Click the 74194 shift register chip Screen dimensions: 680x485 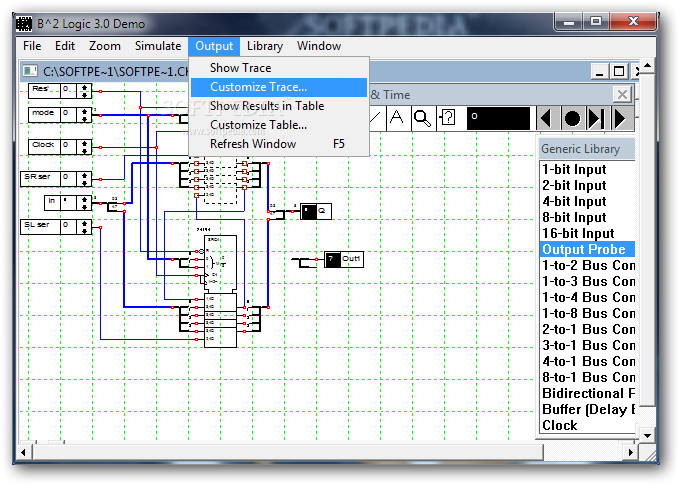tap(220, 291)
